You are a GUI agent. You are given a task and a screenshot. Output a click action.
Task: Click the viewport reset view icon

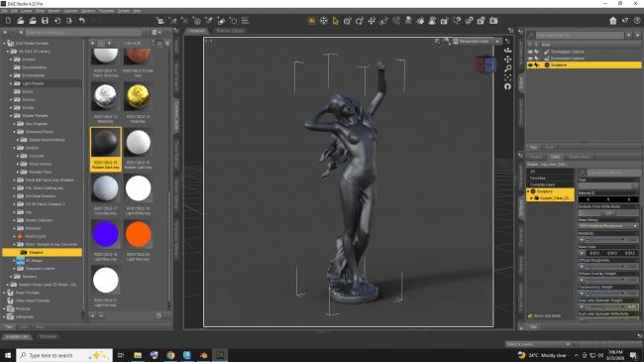pos(507,86)
